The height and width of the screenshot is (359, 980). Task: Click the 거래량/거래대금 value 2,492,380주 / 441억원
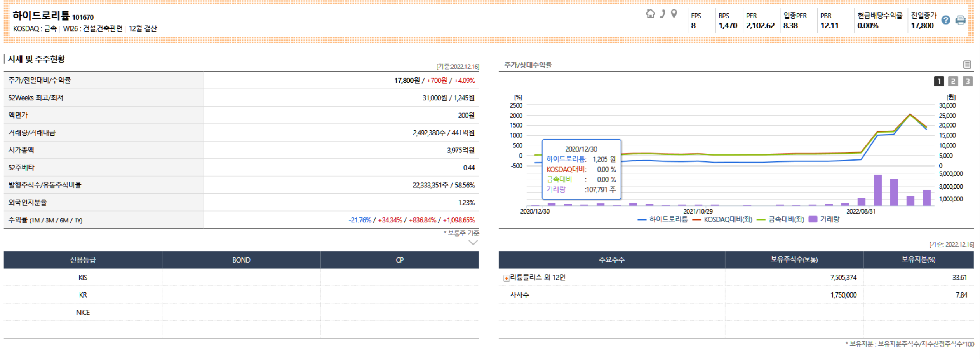(444, 133)
